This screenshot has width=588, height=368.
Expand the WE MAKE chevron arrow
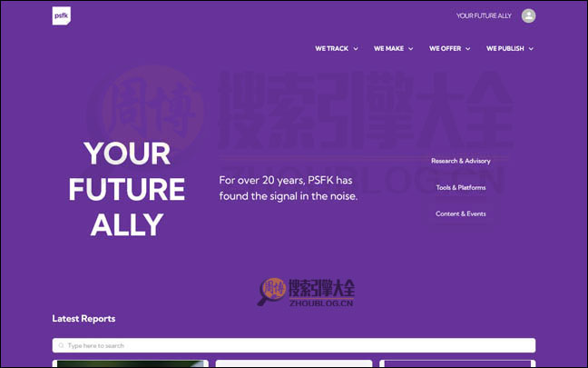click(411, 49)
